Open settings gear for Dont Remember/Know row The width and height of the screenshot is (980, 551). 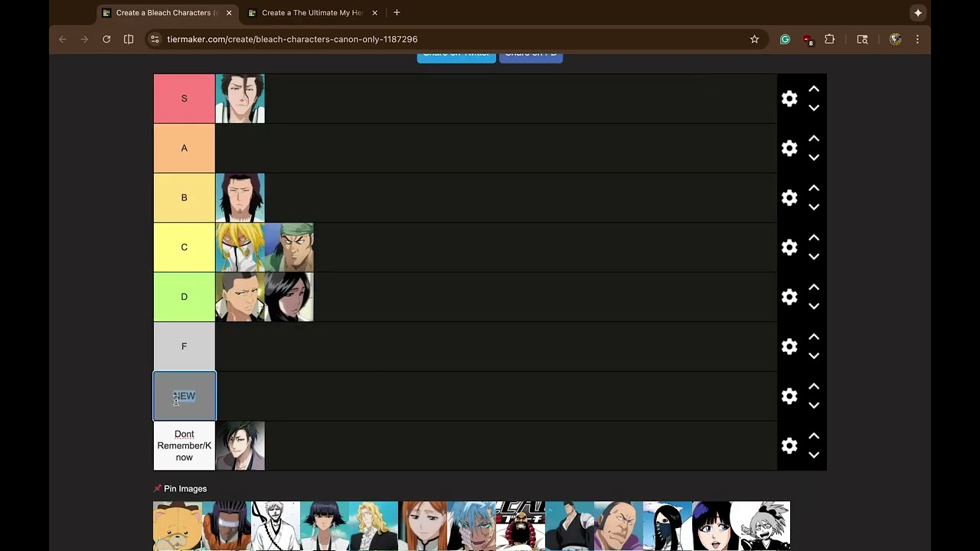click(x=789, y=445)
